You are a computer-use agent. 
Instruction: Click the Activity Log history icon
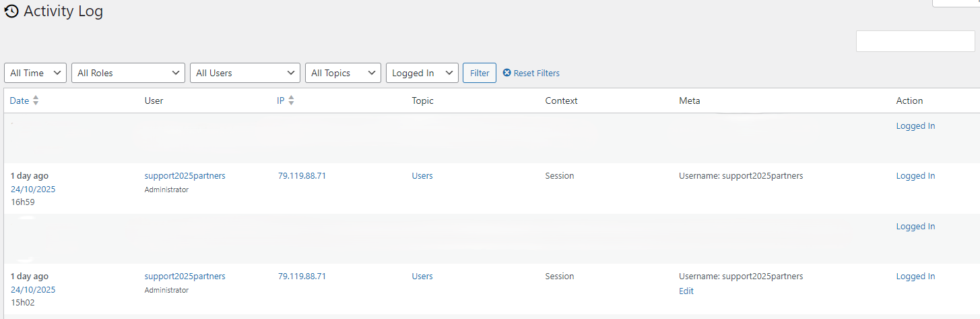(11, 11)
